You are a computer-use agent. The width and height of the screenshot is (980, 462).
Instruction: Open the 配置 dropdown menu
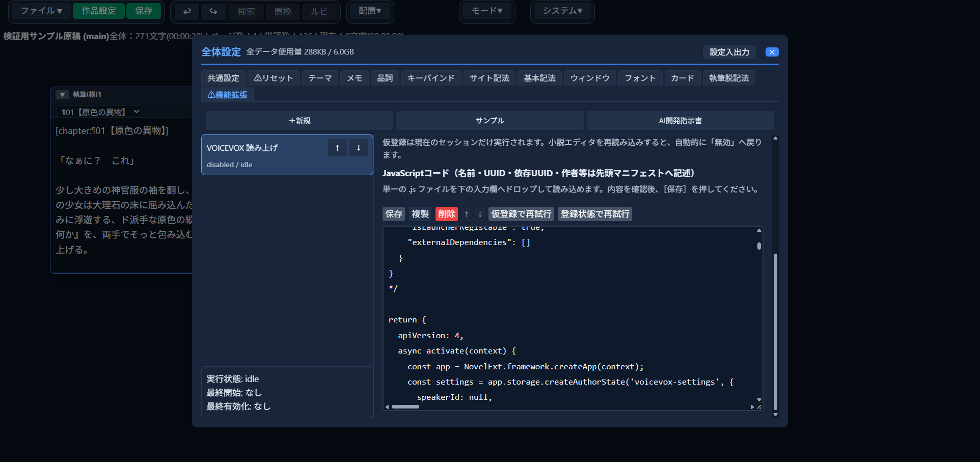click(370, 11)
